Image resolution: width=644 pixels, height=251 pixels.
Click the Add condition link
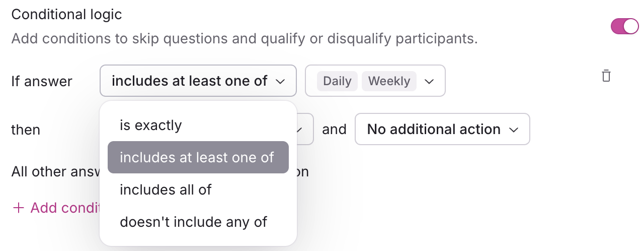pyautogui.click(x=65, y=208)
